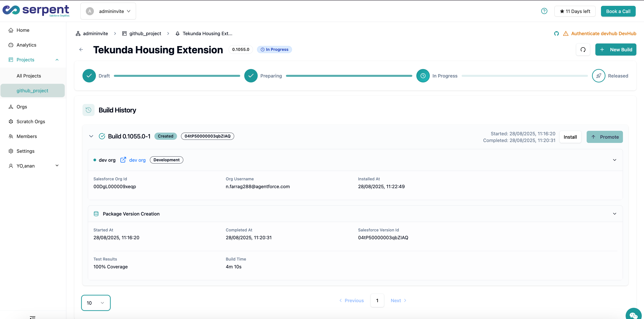This screenshot has width=644, height=319.
Task: Open the chat widget bubble
Action: pos(633,315)
